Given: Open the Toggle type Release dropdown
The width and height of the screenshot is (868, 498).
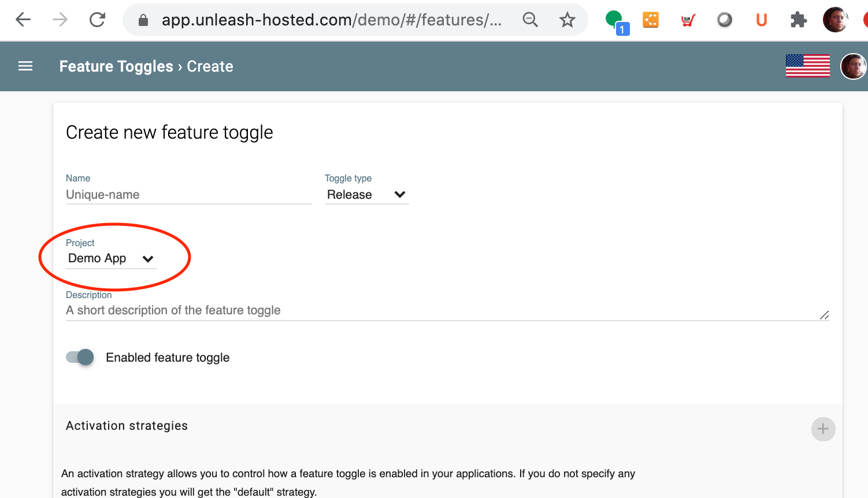Looking at the screenshot, I should pyautogui.click(x=366, y=195).
